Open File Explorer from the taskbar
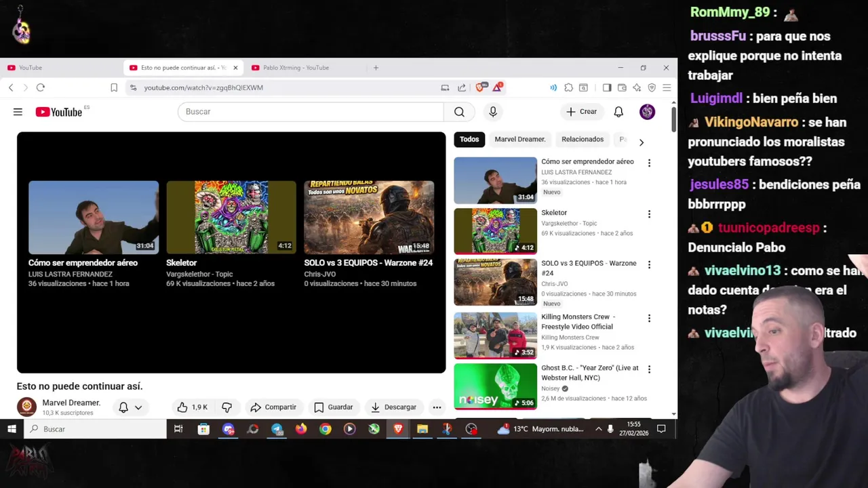The height and width of the screenshot is (488, 868). (x=422, y=429)
